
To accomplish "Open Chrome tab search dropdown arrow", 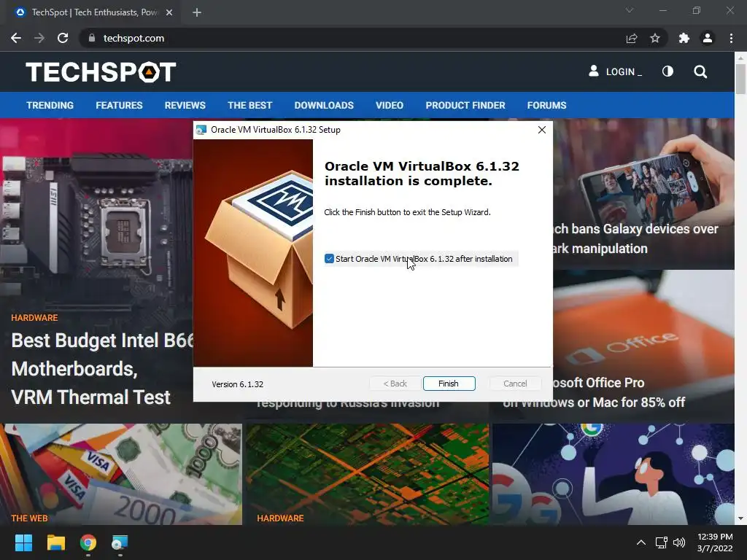I will pyautogui.click(x=630, y=10).
